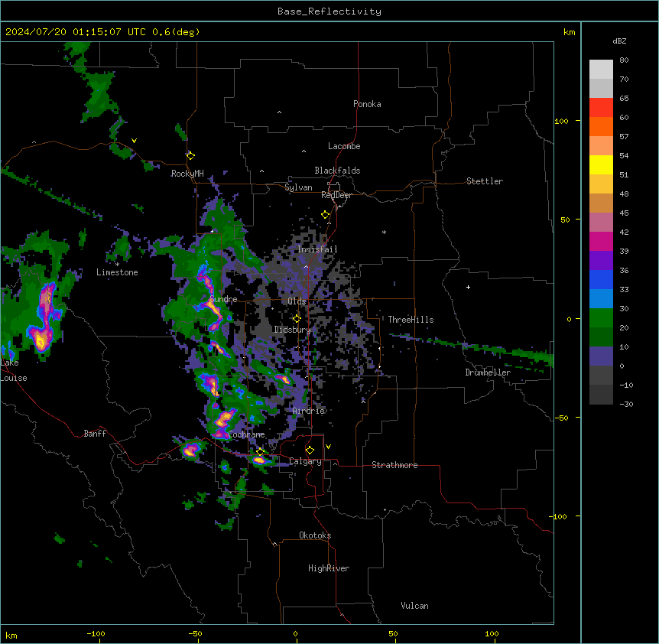The image size is (659, 644).
Task: Click the Olds town label
Action: pos(297,301)
